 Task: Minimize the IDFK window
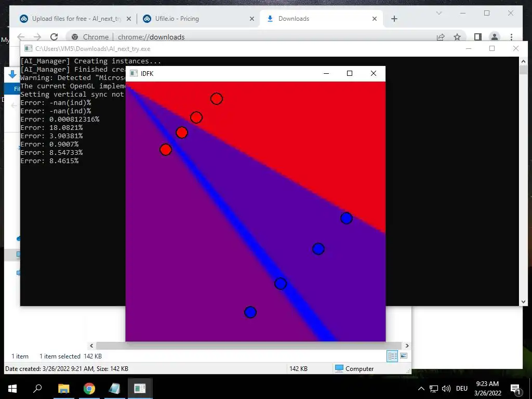pyautogui.click(x=326, y=73)
